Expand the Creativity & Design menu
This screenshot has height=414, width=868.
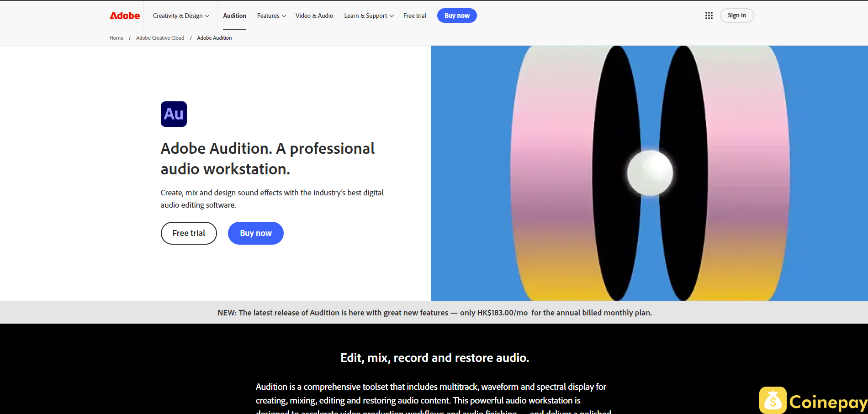tap(181, 16)
